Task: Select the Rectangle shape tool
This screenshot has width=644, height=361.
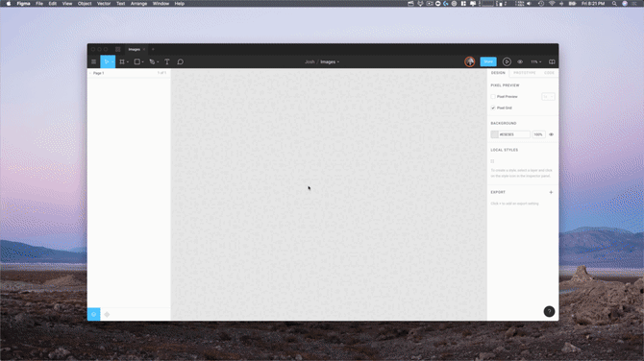Action: click(x=137, y=62)
